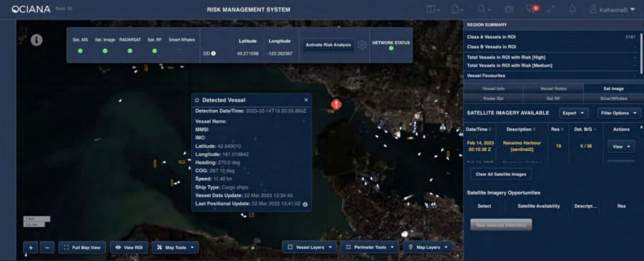Click the camera screenshot icon
The width and height of the screenshot is (644, 261).
tap(509, 9)
